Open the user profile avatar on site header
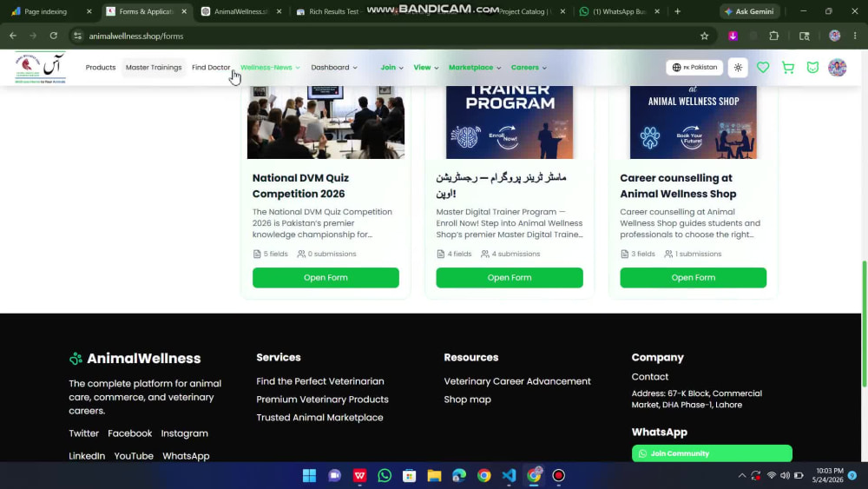The width and height of the screenshot is (868, 489). 837,68
